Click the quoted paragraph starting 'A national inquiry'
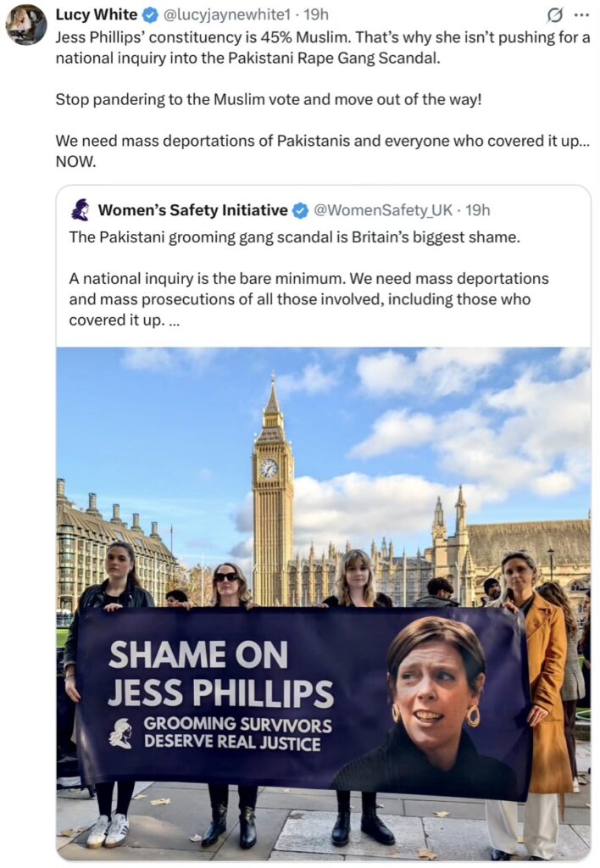This screenshot has width=600, height=868. (x=308, y=299)
